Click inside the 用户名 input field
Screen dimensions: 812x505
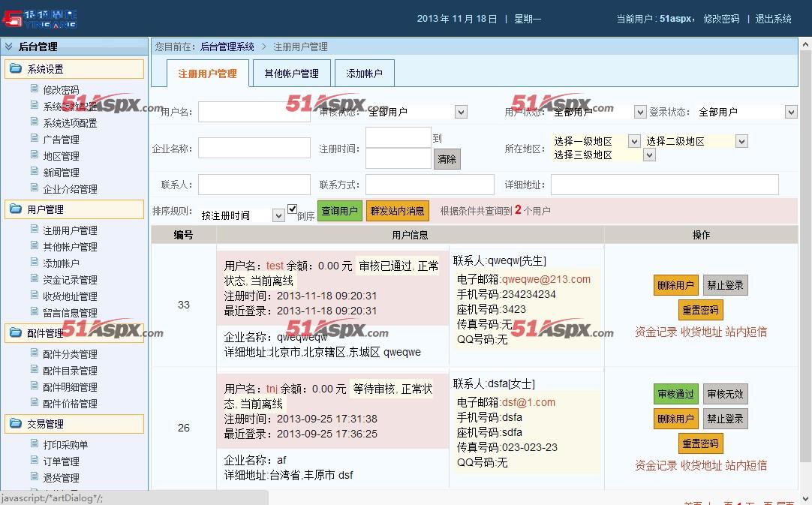(255, 110)
